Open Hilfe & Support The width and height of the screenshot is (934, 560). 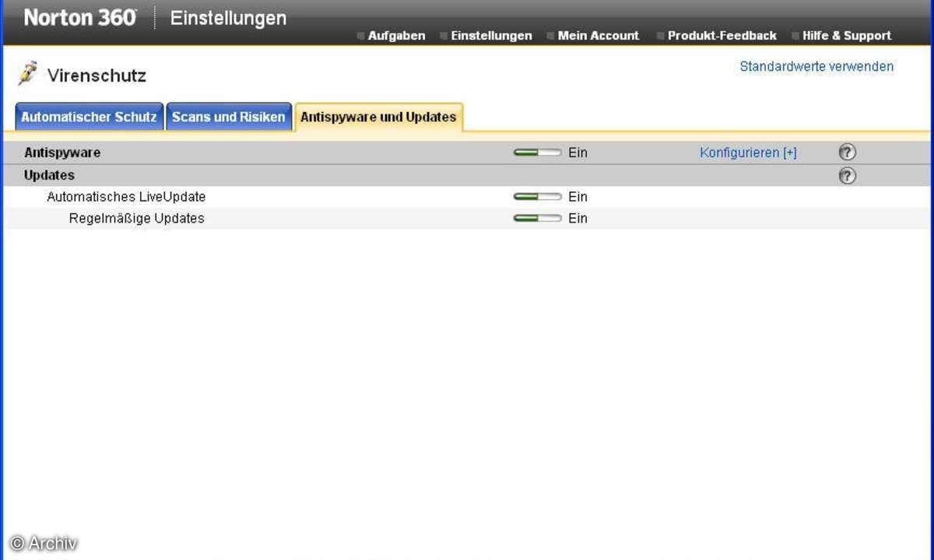(847, 36)
